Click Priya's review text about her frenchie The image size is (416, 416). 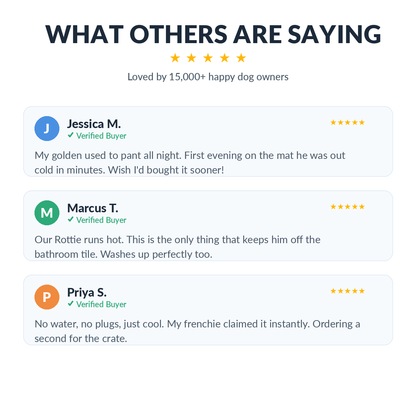click(x=197, y=331)
